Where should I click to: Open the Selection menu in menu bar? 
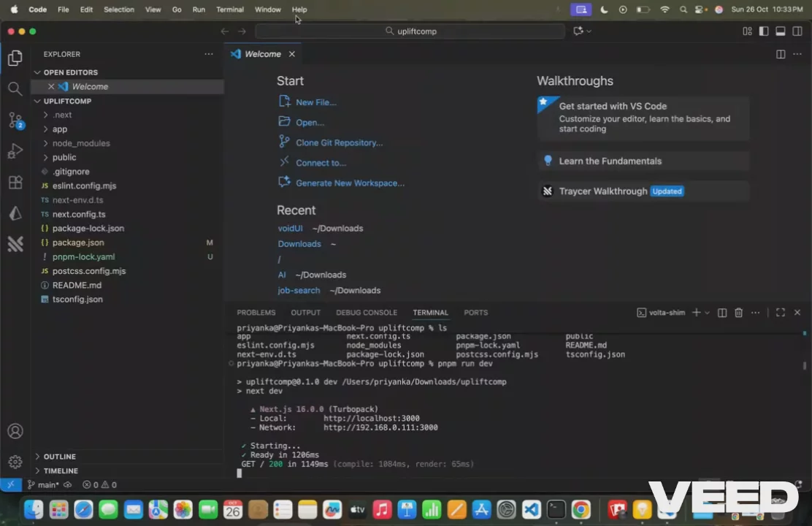point(118,9)
